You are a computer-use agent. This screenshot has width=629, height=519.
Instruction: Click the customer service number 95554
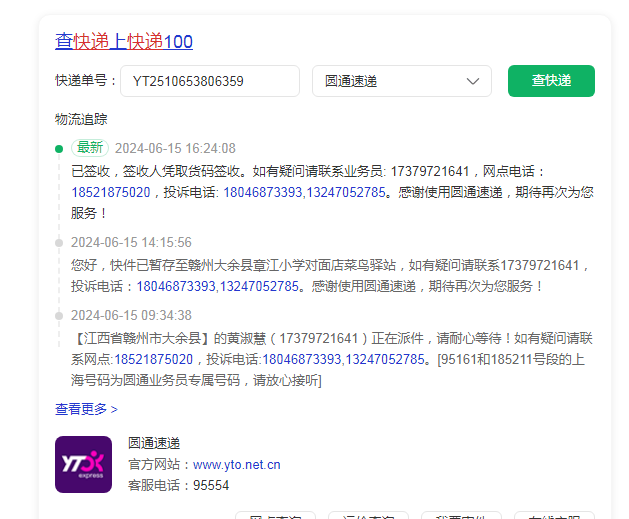click(x=211, y=485)
